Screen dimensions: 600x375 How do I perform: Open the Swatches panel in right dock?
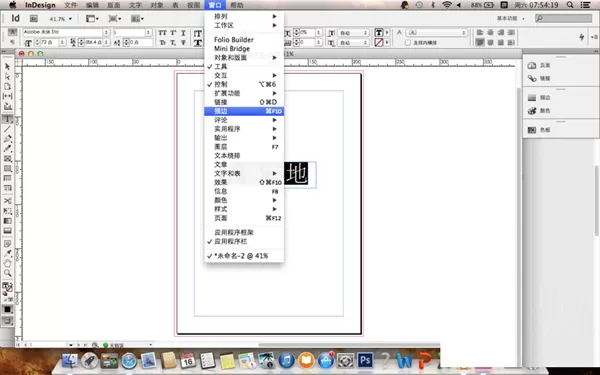tap(540, 130)
